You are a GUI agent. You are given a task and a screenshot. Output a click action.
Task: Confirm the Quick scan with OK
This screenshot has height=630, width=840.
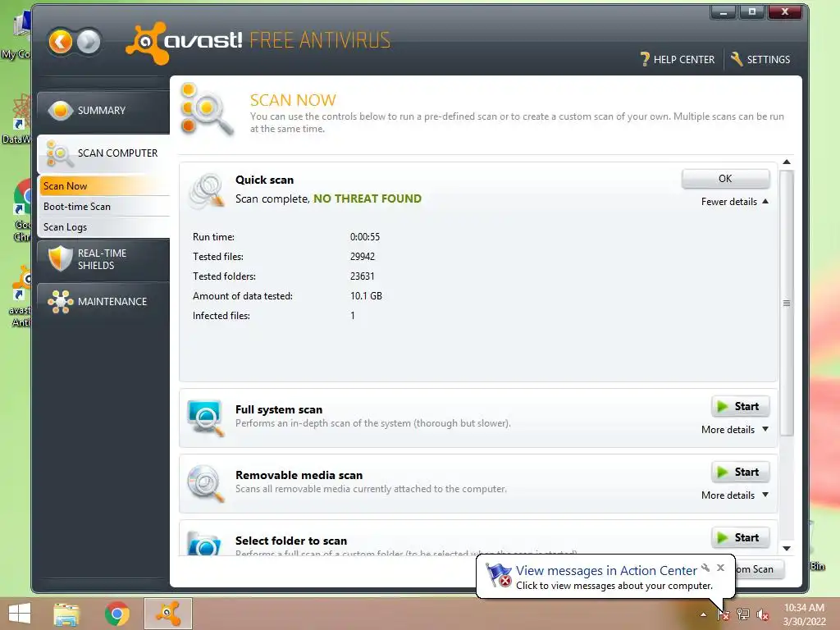click(725, 179)
